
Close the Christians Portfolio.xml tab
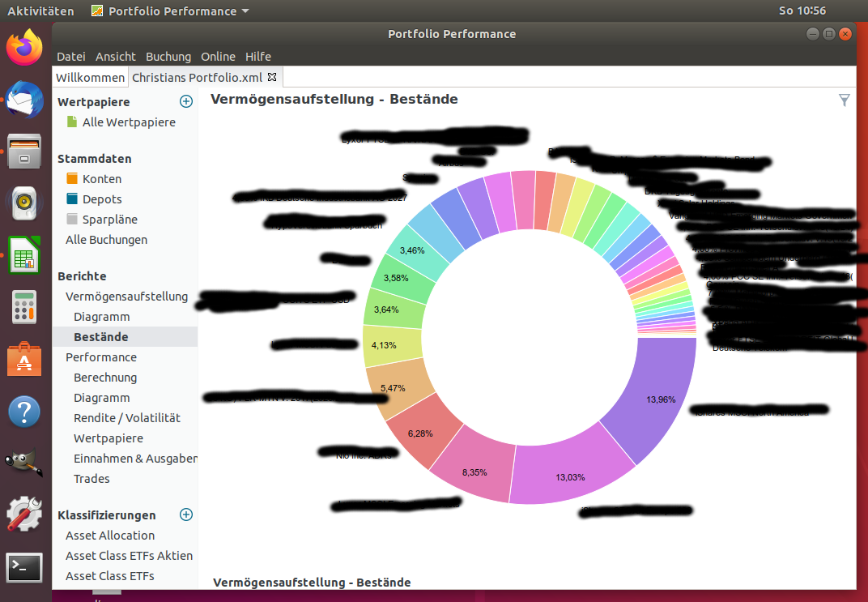pyautogui.click(x=272, y=77)
